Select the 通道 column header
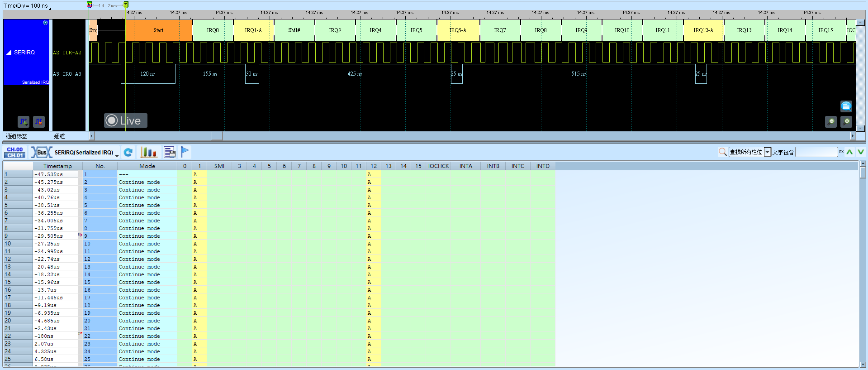The height and width of the screenshot is (370, 868). click(59, 136)
